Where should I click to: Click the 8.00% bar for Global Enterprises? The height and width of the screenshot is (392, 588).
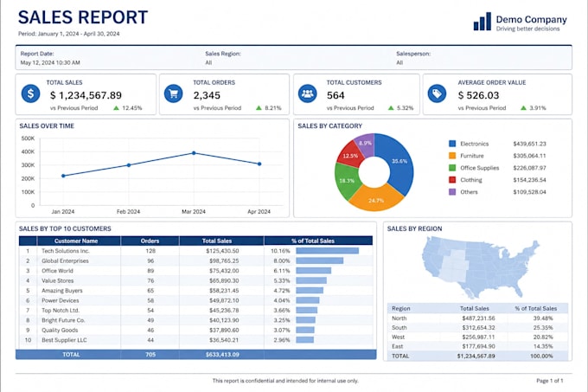[x=319, y=260]
